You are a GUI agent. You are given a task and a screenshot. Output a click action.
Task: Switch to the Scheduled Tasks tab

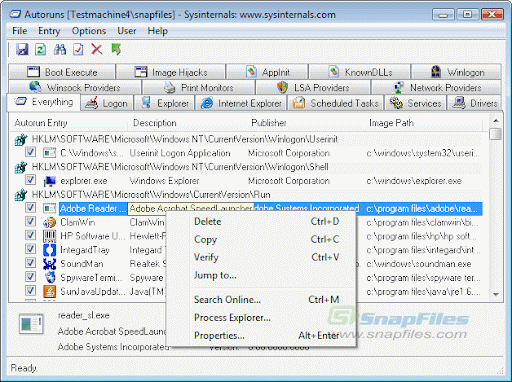point(336,103)
